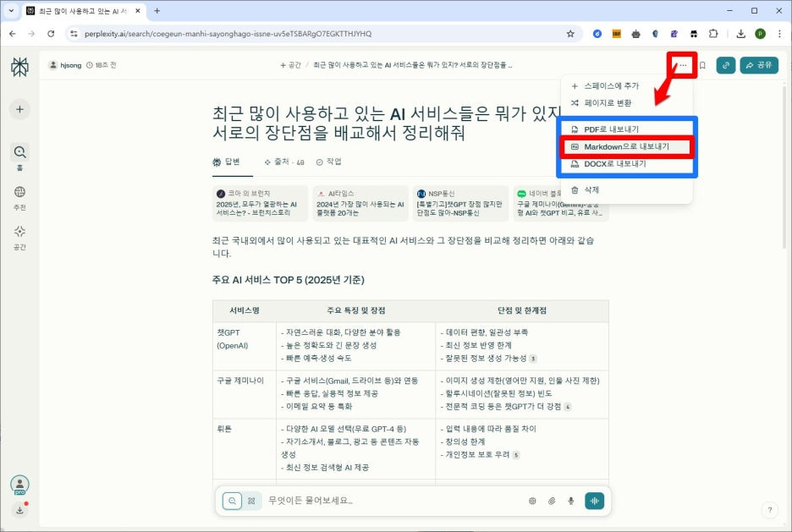Open the Chrome extensions puzzle icon

pos(713,34)
